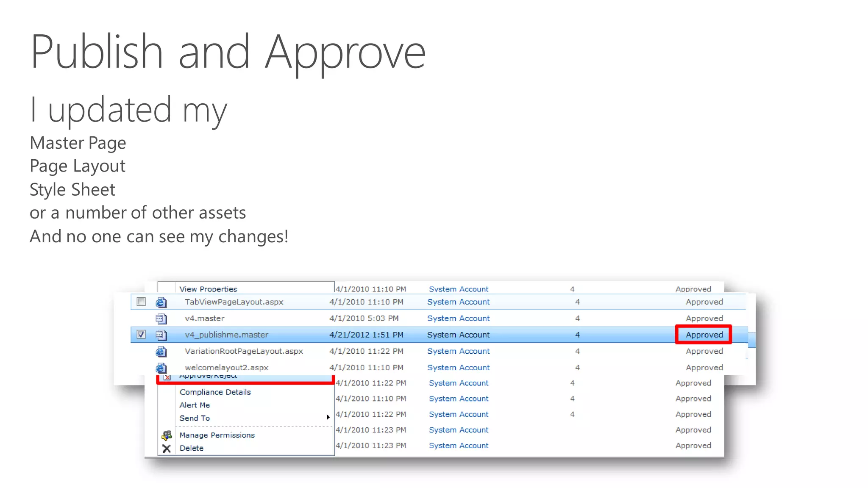Open View Properties menu entry
This screenshot has width=868, height=488.
pos(208,289)
